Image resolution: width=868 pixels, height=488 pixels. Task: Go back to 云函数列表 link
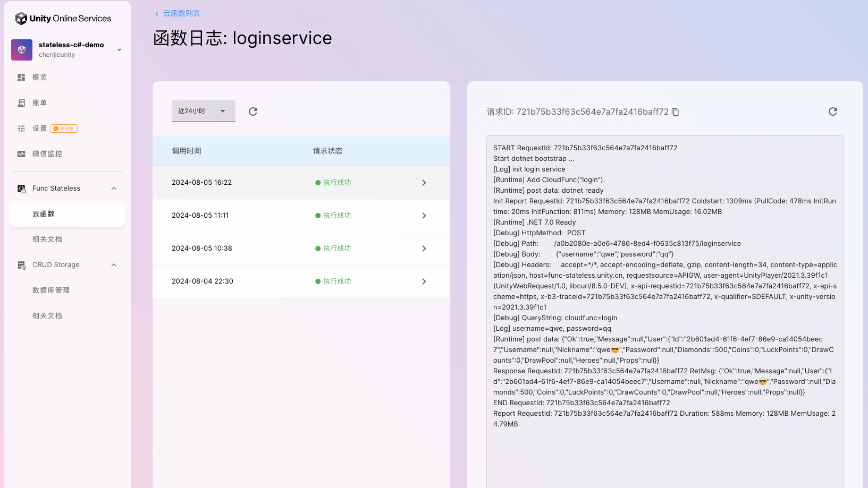[x=181, y=13]
